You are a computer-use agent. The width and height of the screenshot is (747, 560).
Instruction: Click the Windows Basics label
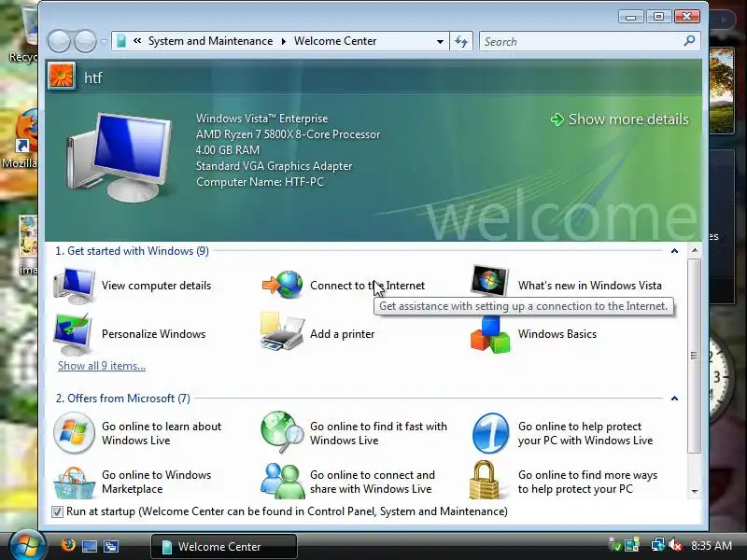[557, 334]
